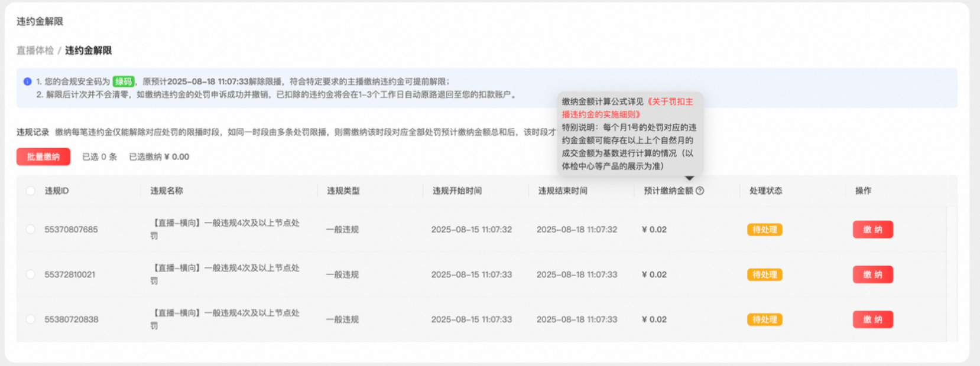Click the 违规结束时间 column header
The image size is (980, 366).
coord(563,191)
